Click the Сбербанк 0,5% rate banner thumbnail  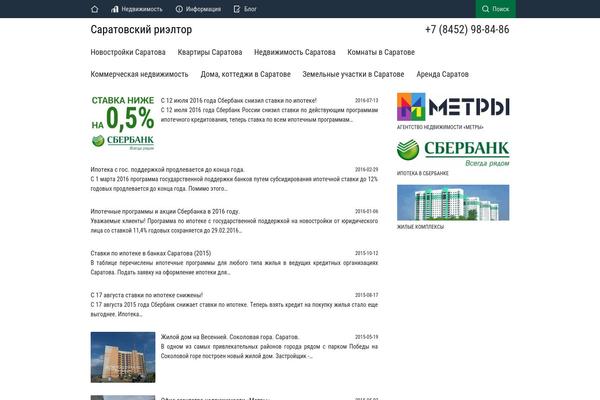tap(123, 123)
